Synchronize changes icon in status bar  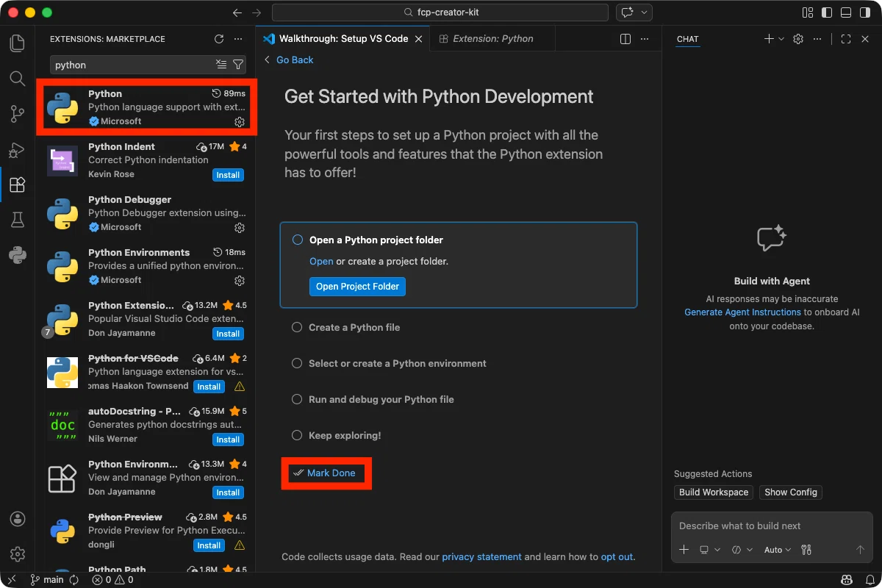73,580
